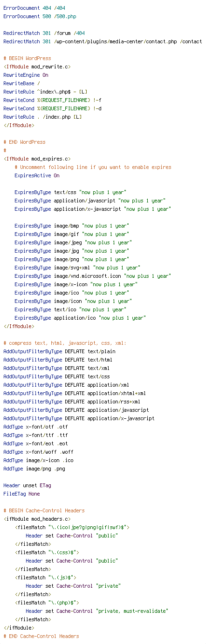Click the 'RewriteEngine On' line

pyautogui.click(x=26, y=75)
